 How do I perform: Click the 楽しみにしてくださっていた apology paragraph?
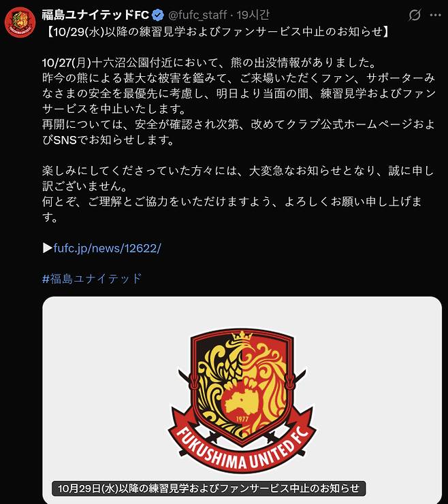click(x=238, y=178)
